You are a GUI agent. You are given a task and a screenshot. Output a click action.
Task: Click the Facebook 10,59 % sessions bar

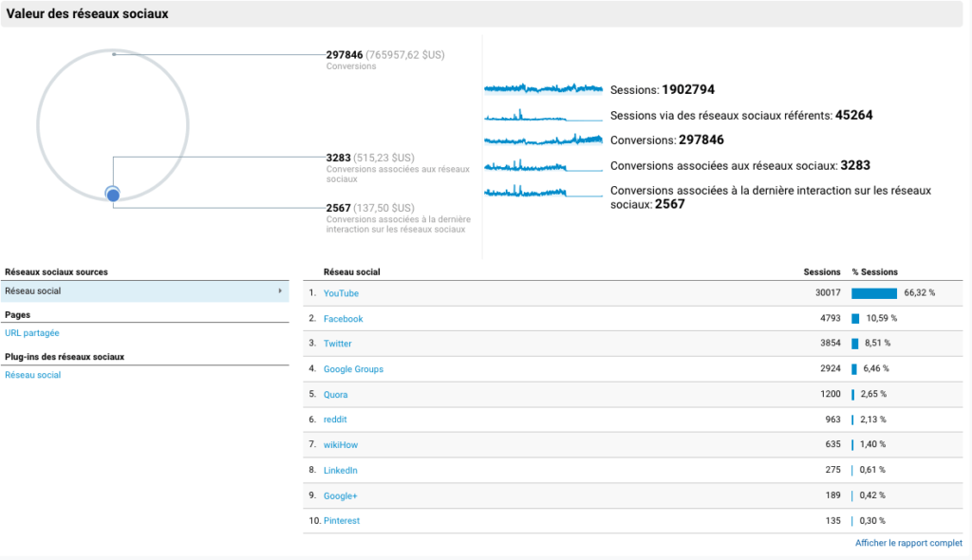point(855,319)
